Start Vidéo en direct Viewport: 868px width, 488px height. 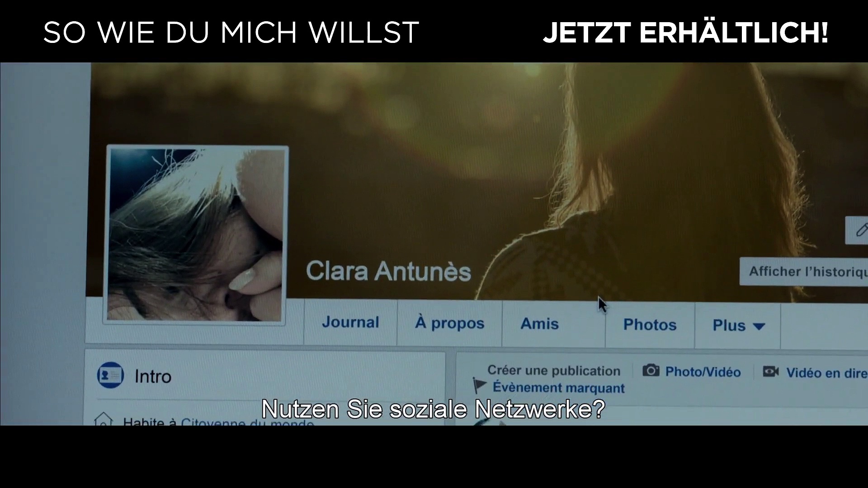[826, 373]
